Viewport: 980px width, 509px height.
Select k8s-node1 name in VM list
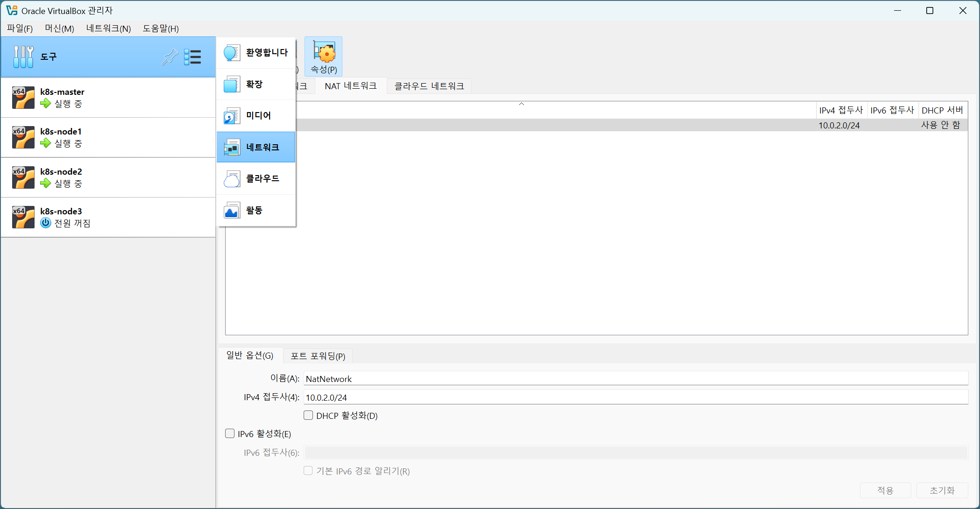tap(61, 131)
